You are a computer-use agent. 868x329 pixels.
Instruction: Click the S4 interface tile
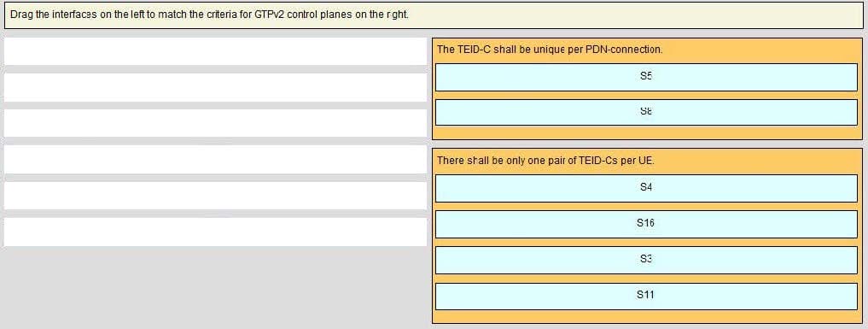click(x=646, y=188)
